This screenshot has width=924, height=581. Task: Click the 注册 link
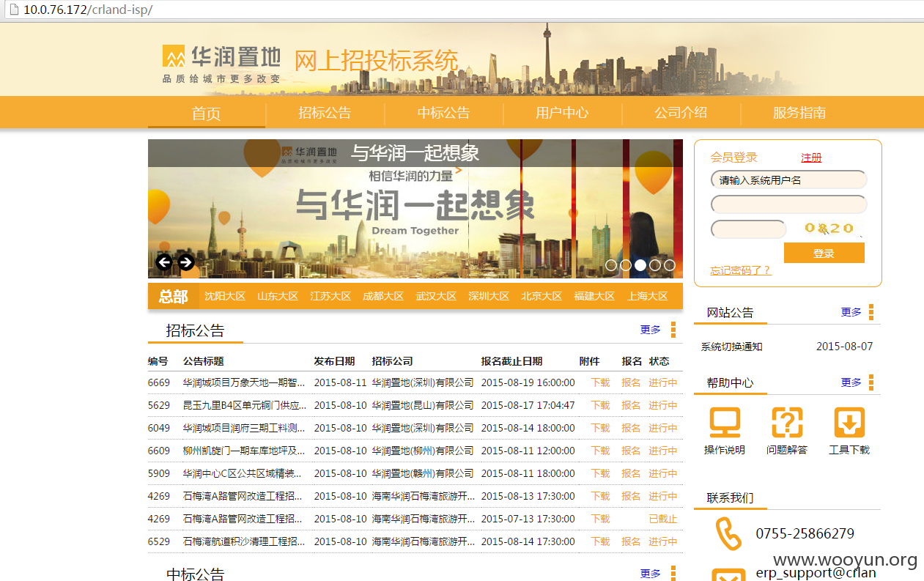click(811, 158)
